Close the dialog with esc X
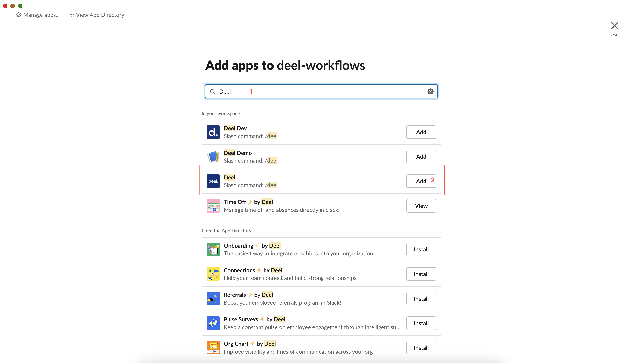 (x=614, y=26)
